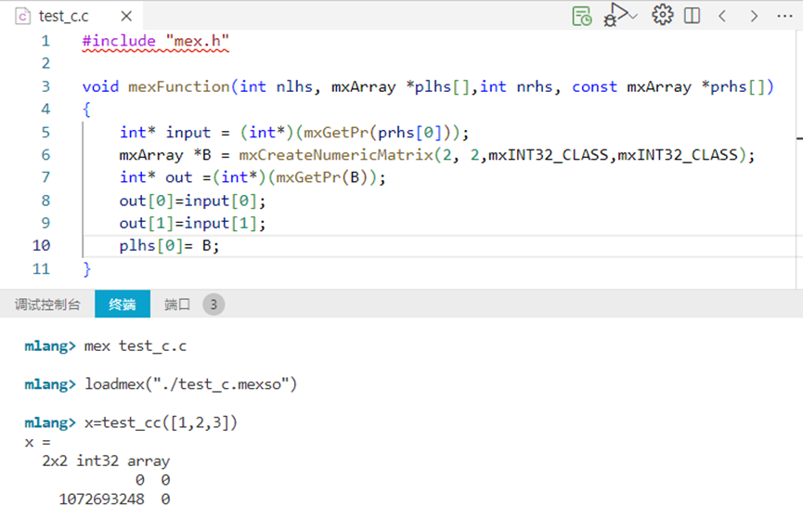Click the ports count badge 3
This screenshot has width=803, height=532.
coord(214,305)
